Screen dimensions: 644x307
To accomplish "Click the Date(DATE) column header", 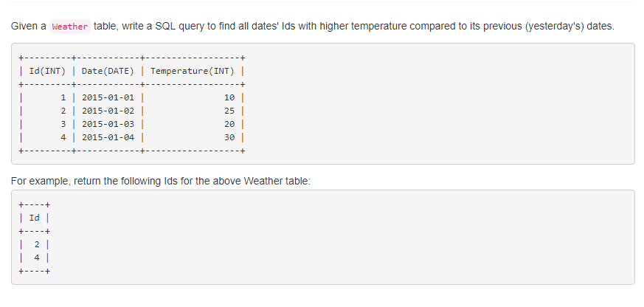I will (x=108, y=71).
